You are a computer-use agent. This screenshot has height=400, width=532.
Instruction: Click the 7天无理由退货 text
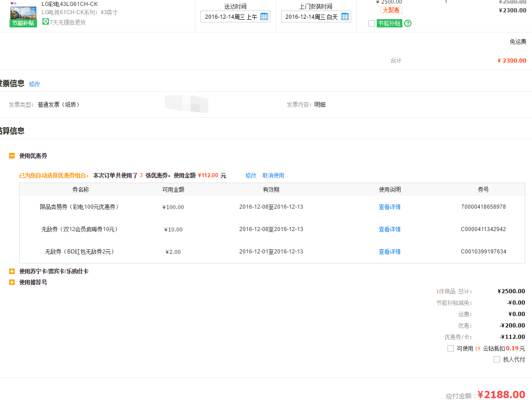pos(68,22)
